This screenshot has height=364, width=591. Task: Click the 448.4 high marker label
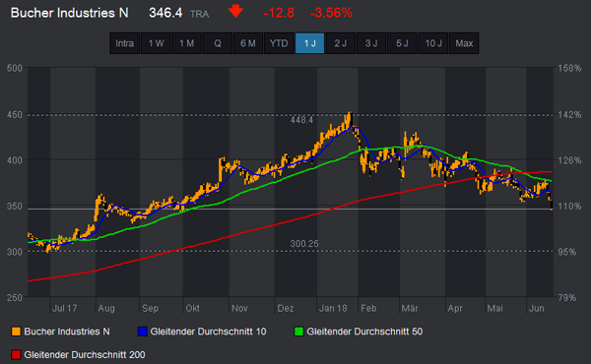pyautogui.click(x=301, y=120)
